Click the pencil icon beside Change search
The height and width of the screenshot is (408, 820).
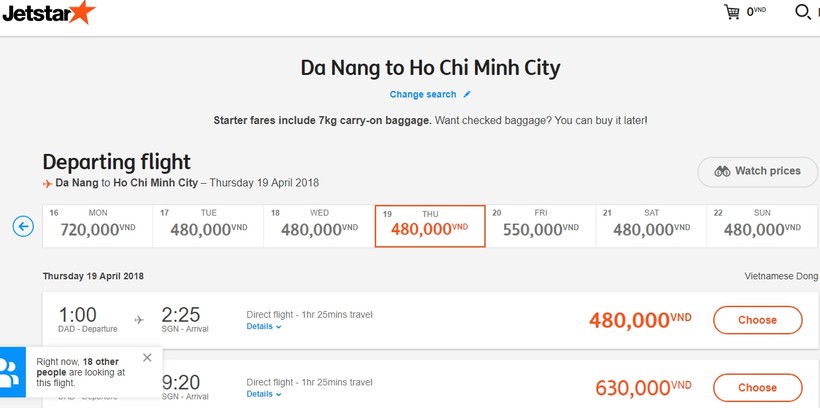(x=467, y=94)
